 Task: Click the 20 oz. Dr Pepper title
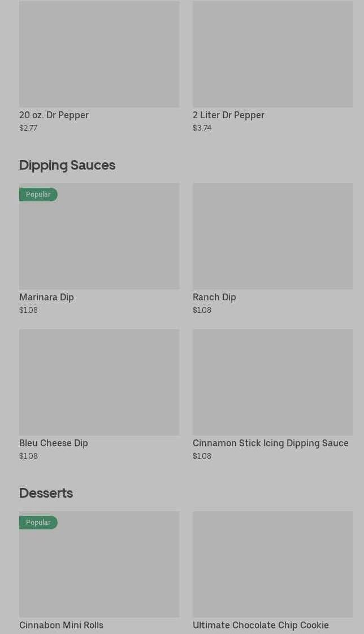point(54,115)
